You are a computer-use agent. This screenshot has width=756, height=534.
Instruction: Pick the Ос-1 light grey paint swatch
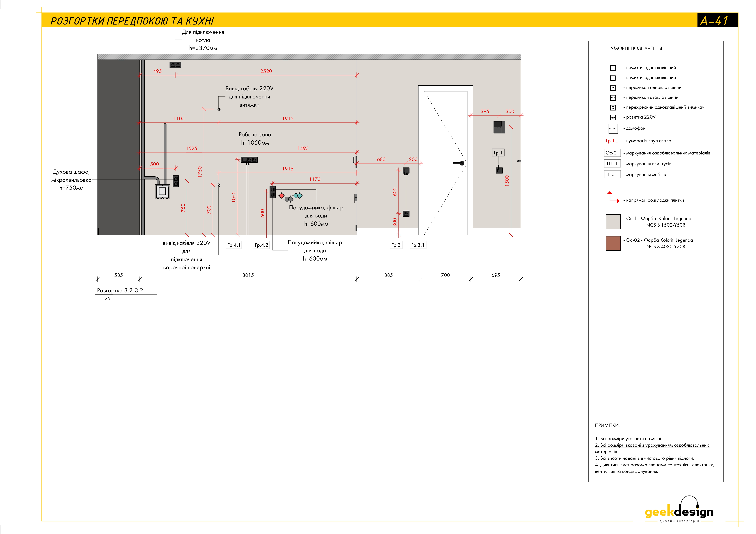(x=613, y=222)
